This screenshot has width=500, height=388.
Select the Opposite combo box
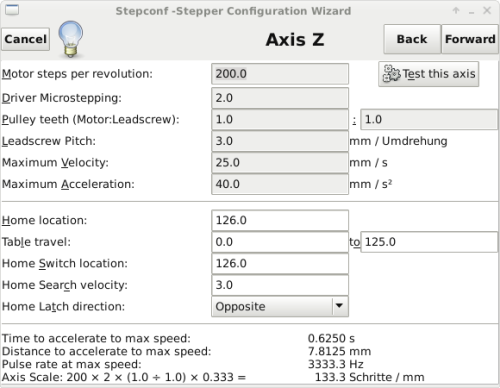(x=280, y=306)
